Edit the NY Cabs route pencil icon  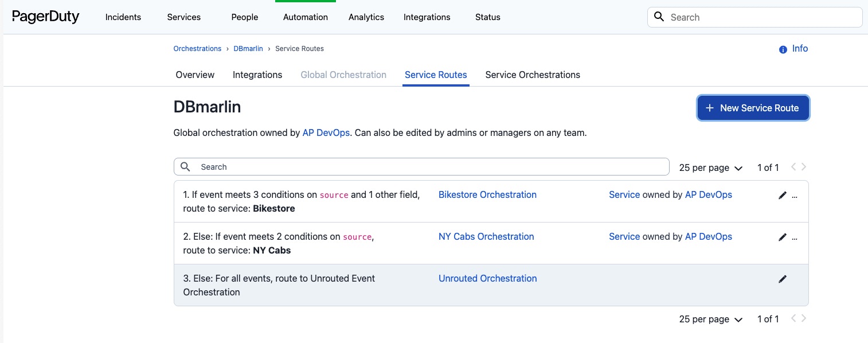[783, 237]
